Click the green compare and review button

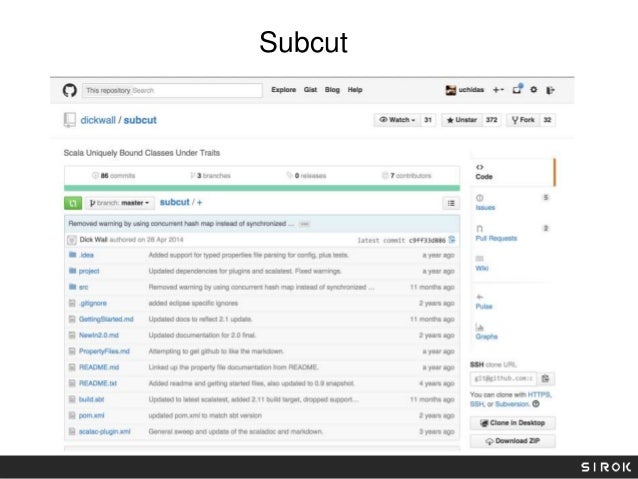[73, 203]
